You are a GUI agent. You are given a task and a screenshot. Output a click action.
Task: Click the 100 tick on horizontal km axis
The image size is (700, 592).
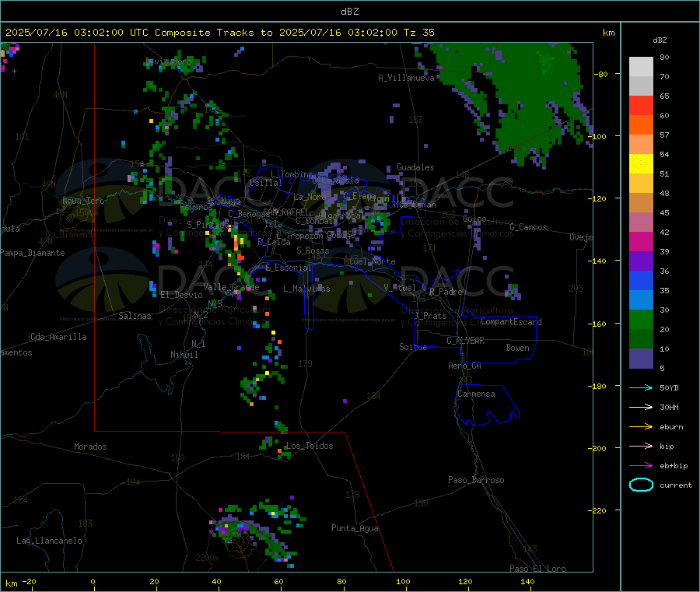pyautogui.click(x=403, y=581)
